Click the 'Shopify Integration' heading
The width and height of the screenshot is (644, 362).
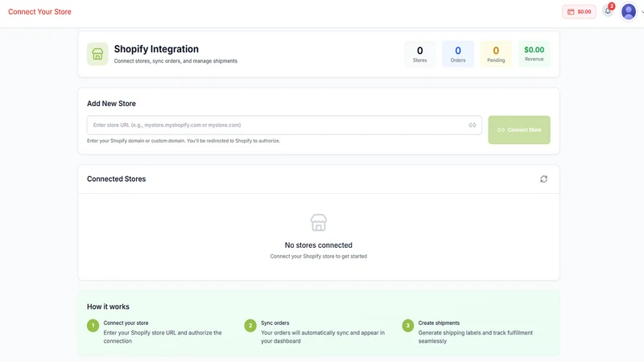click(x=156, y=49)
